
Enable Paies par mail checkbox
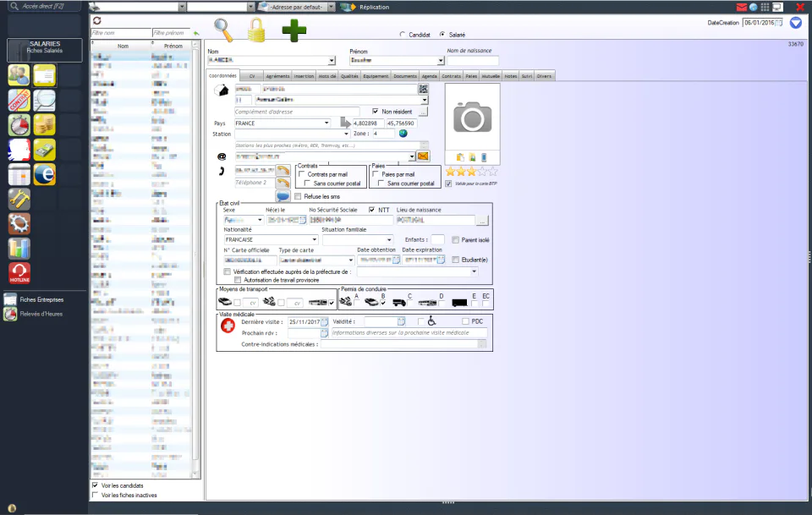tap(376, 174)
